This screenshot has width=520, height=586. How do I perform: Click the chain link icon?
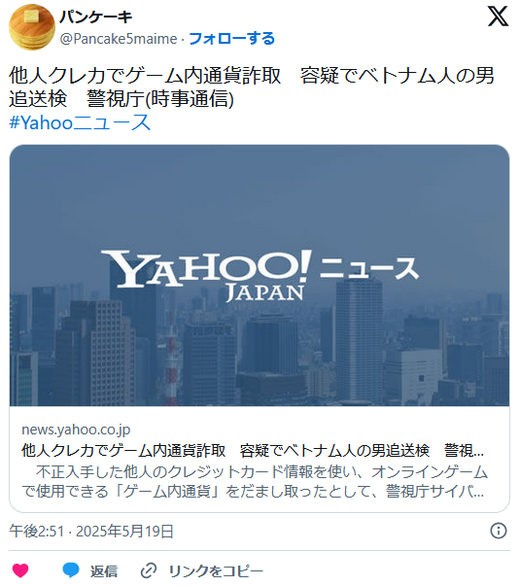148,571
